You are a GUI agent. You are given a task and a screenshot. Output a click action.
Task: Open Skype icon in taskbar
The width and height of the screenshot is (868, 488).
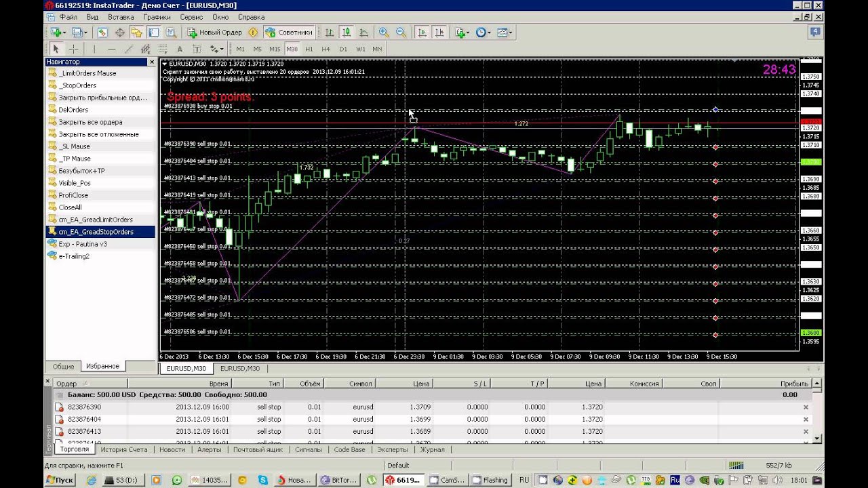coord(262,480)
